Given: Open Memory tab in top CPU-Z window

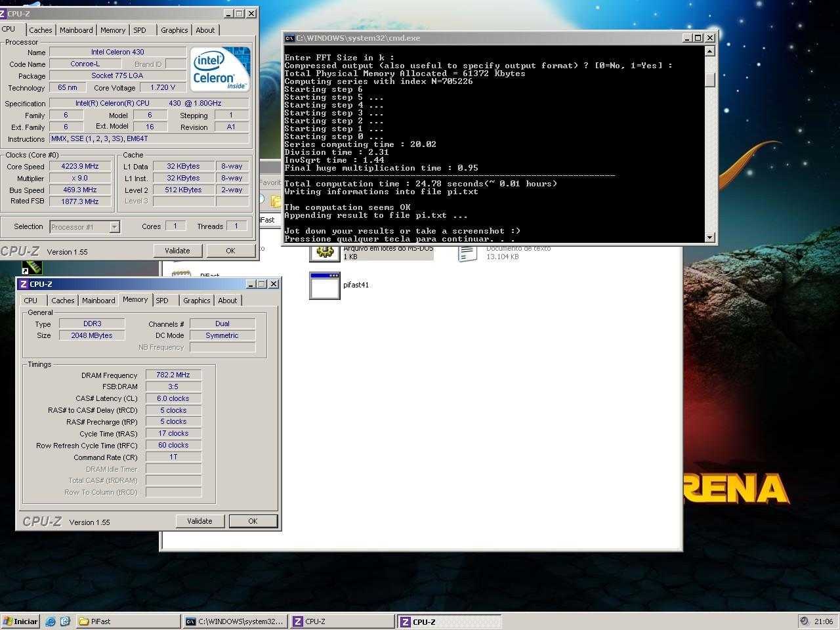Looking at the screenshot, I should [113, 30].
